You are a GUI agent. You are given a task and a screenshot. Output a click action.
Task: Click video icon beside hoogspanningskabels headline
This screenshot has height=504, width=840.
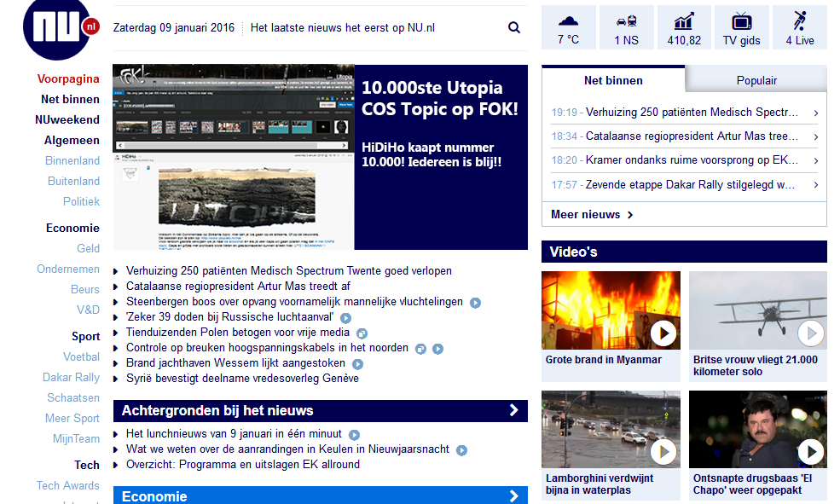(437, 349)
